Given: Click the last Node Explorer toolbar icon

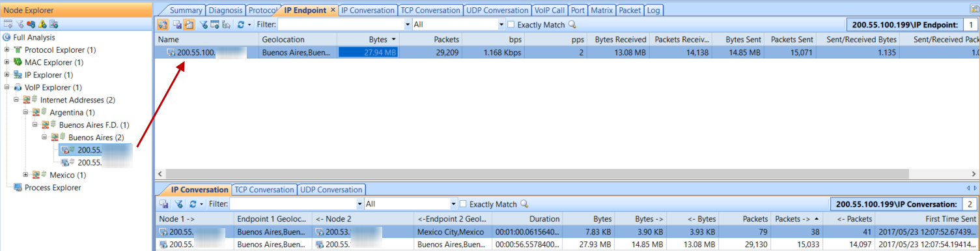Looking at the screenshot, I should pyautogui.click(x=53, y=24).
